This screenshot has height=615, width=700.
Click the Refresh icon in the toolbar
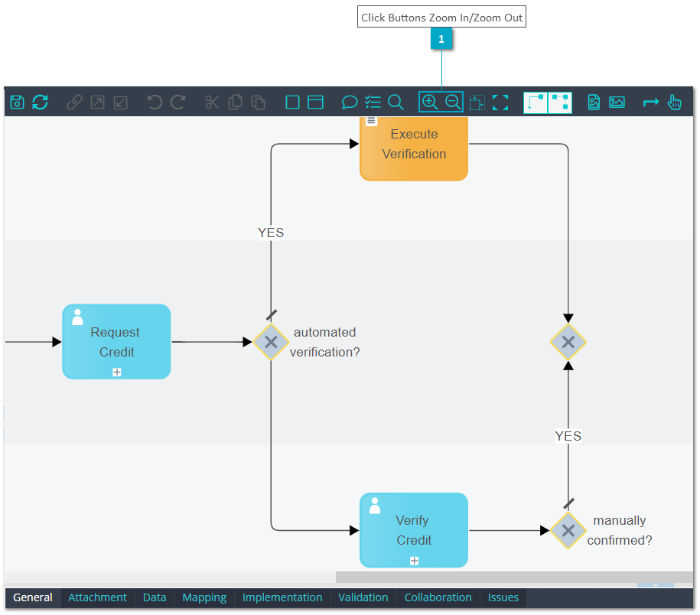[x=41, y=102]
